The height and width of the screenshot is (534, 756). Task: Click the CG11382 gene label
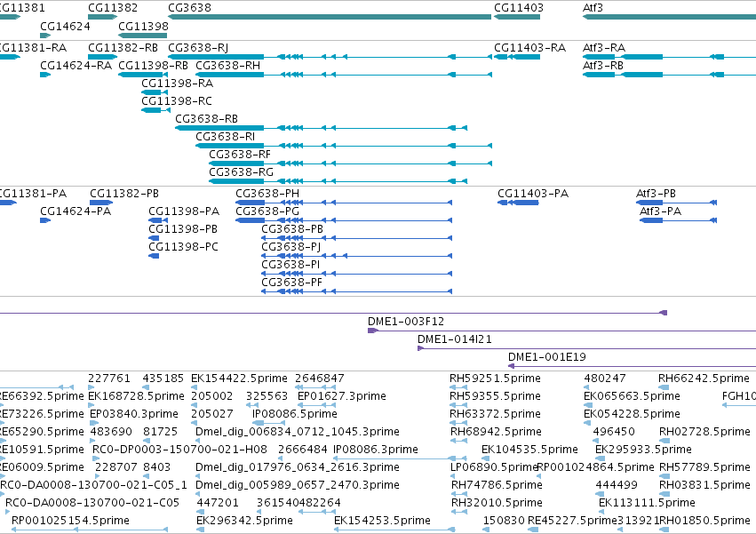tap(113, 8)
